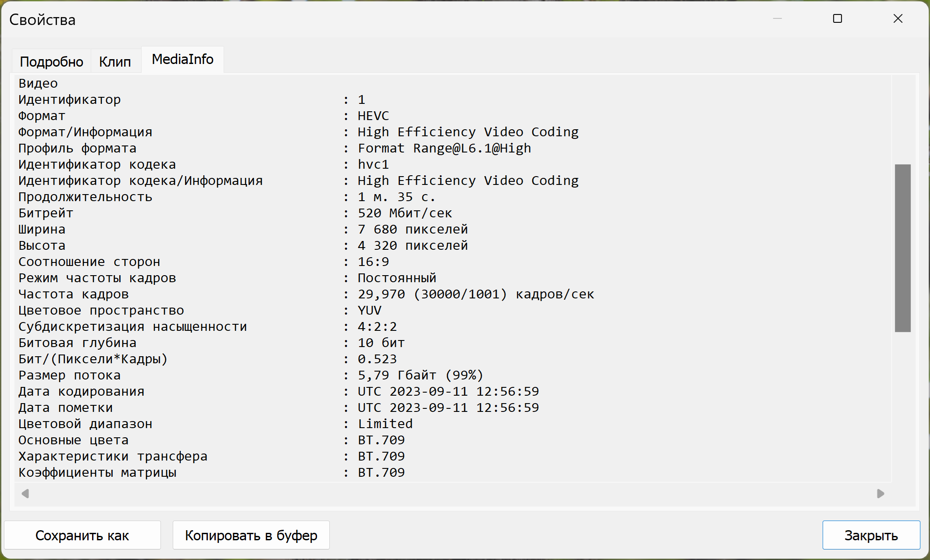Viewport: 930px width, 560px height.
Task: Select the MediaInfo tab
Action: tap(182, 59)
